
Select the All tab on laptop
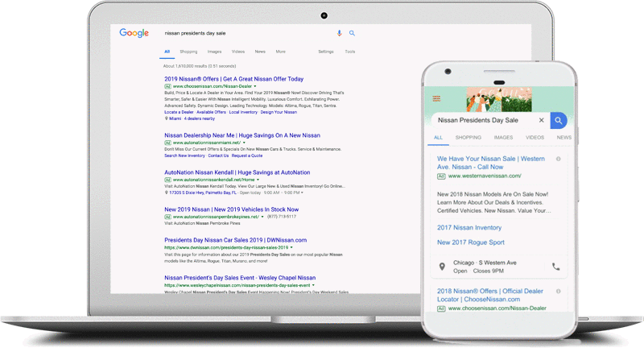click(167, 52)
